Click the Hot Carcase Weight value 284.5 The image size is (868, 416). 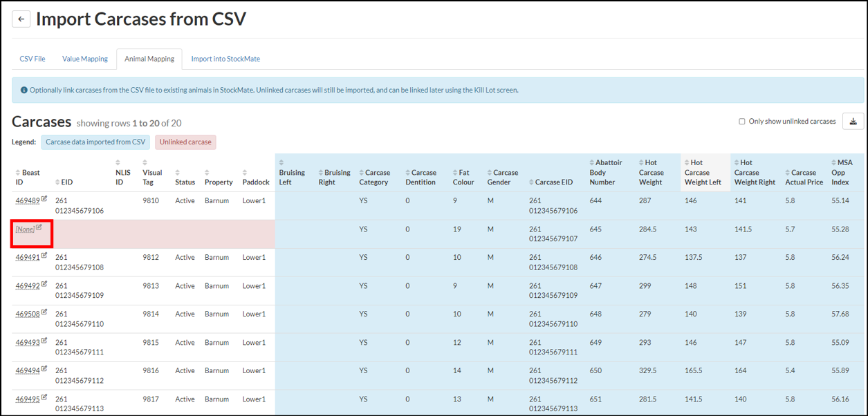[x=648, y=229]
